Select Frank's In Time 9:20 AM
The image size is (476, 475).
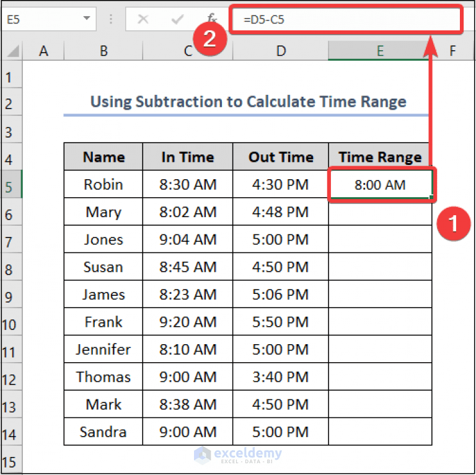[x=188, y=322]
